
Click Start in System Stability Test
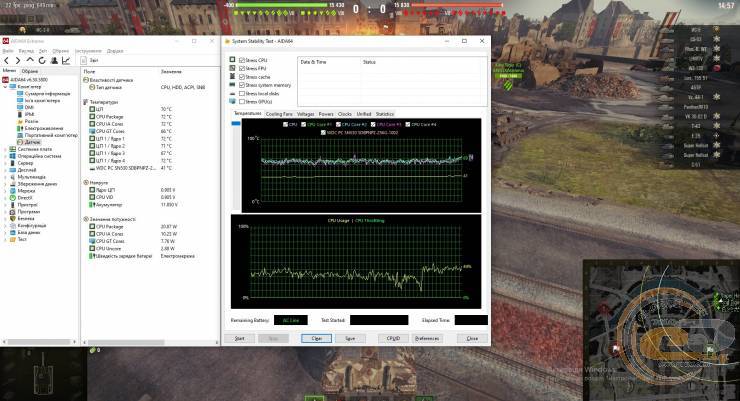pyautogui.click(x=240, y=338)
